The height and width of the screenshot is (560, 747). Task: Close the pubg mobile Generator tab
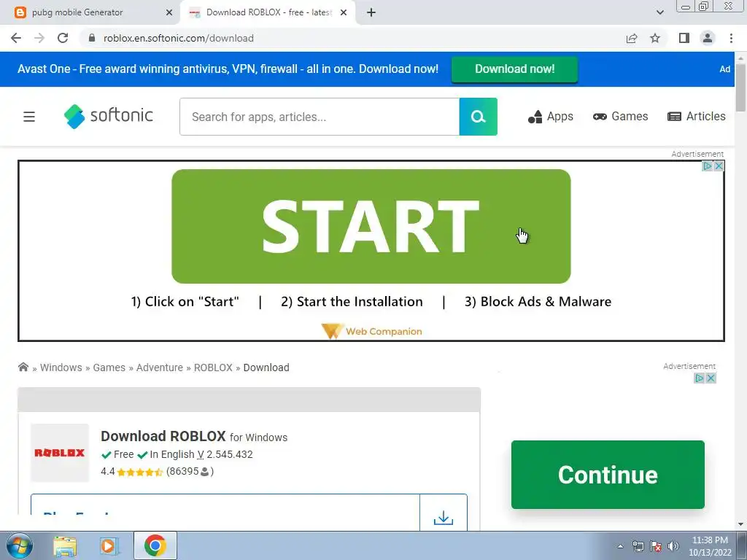[169, 12]
